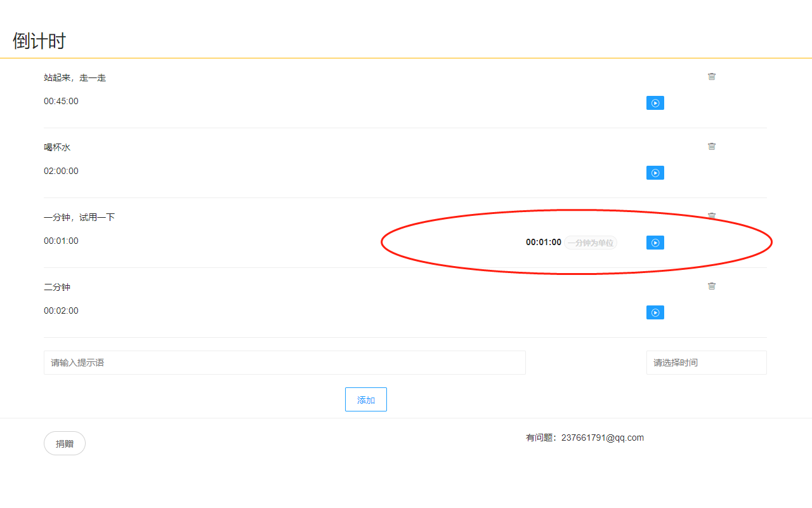Select the bold 00:01:00 countdown display
Image resolution: width=812 pixels, height=508 pixels.
pos(544,242)
